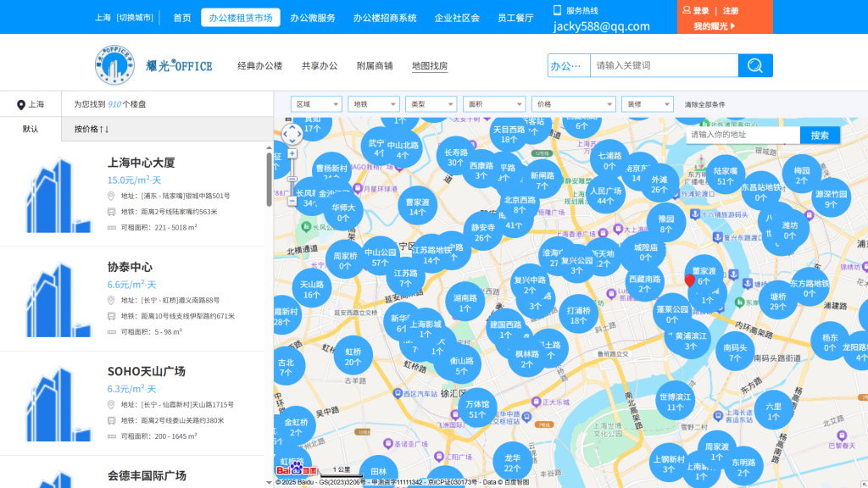Click the 人民广场 44个 cluster bubble
This screenshot has width=868, height=488.
click(x=605, y=196)
